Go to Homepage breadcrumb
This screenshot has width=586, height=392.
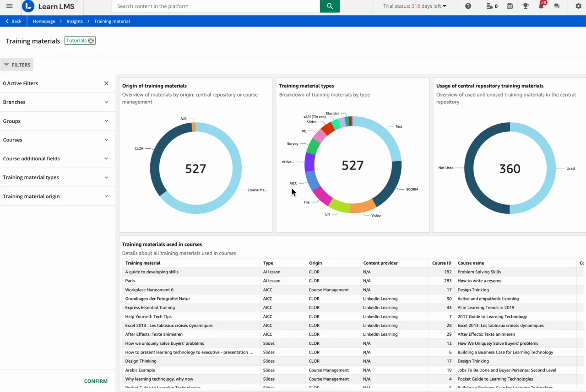point(44,21)
